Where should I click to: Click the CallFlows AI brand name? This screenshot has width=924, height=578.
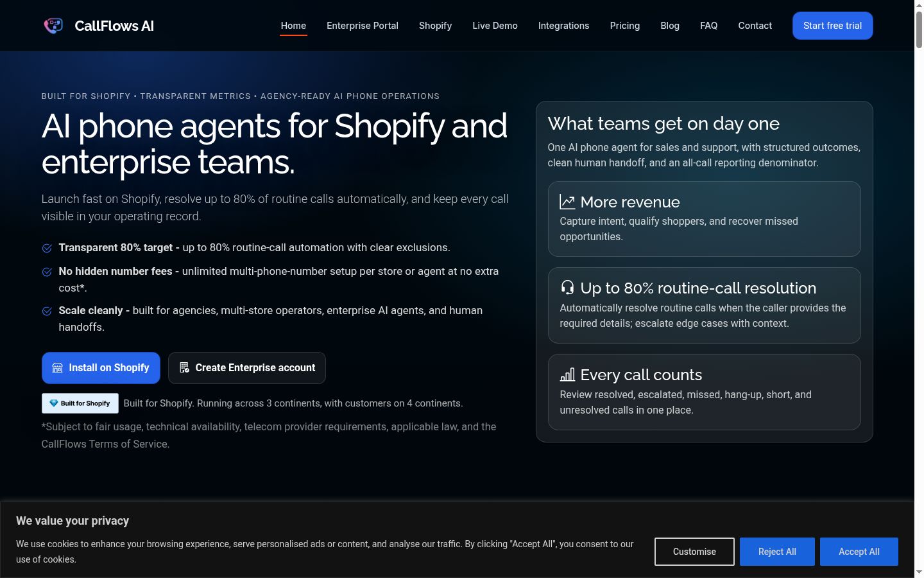pos(114,26)
